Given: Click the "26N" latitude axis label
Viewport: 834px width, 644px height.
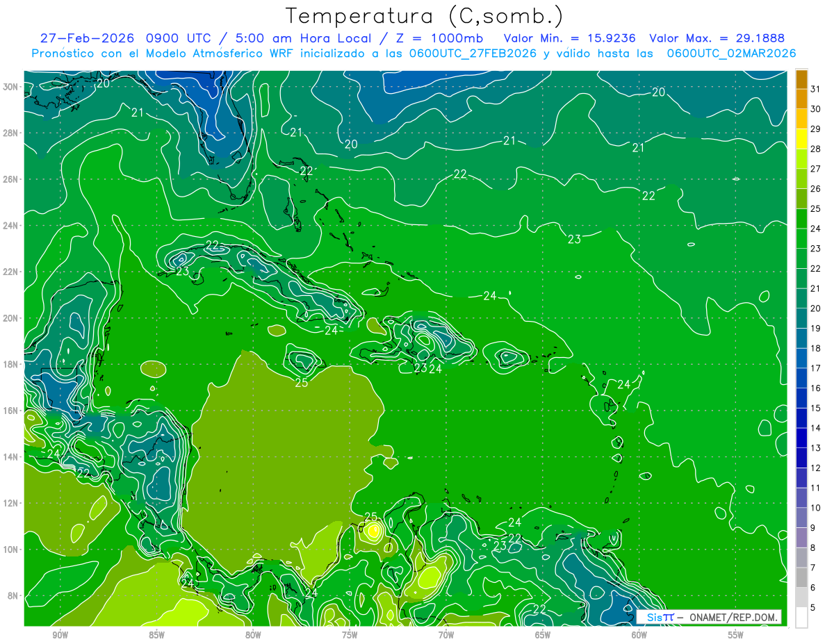Looking at the screenshot, I should tap(11, 179).
